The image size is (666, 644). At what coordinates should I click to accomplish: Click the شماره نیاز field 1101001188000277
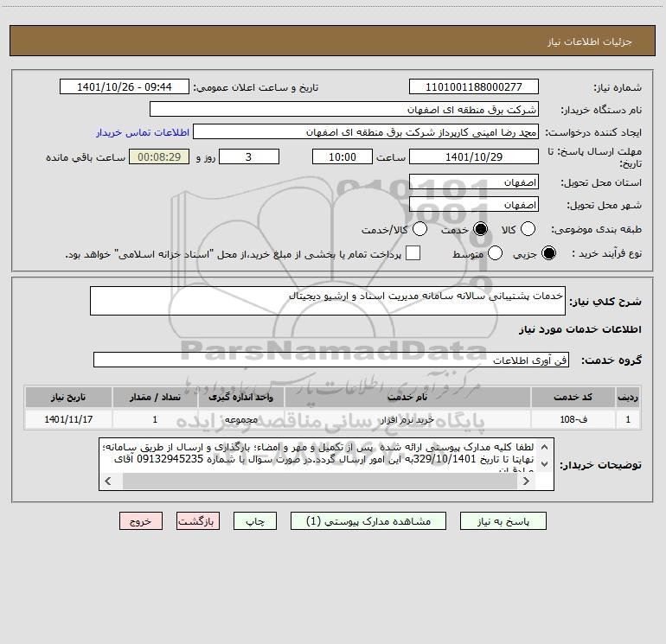click(474, 86)
